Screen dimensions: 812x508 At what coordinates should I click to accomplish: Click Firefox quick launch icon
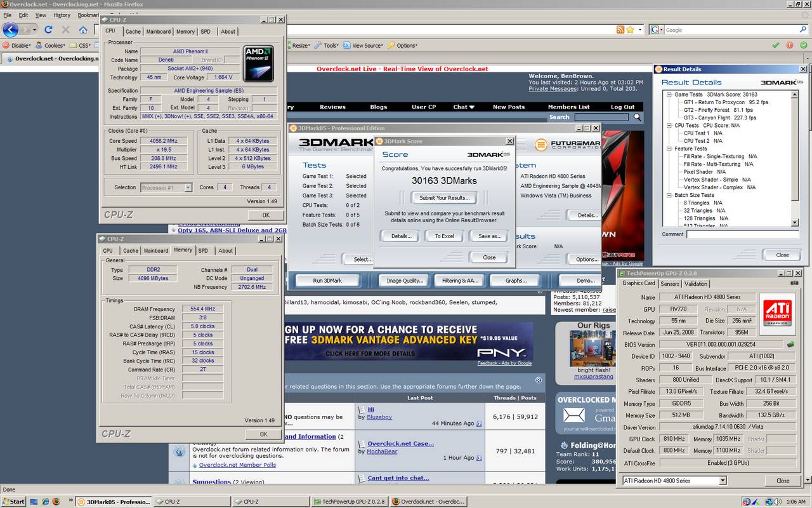[56, 501]
